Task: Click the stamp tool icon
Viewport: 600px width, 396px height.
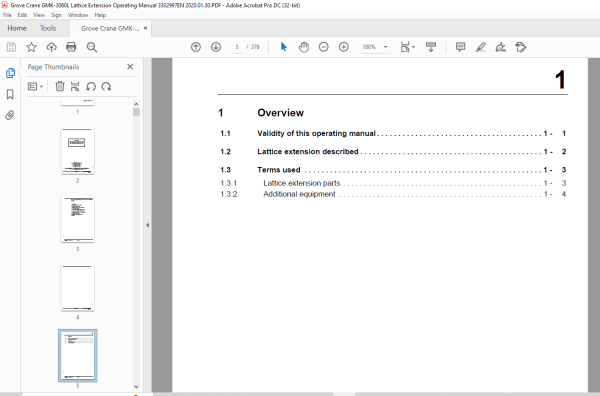Action: 521,47
